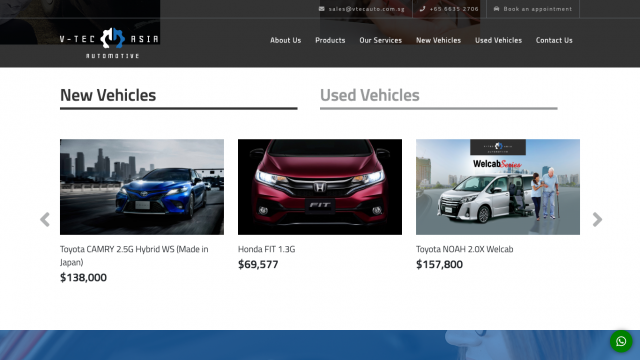Open the Products menu item

pos(330,40)
